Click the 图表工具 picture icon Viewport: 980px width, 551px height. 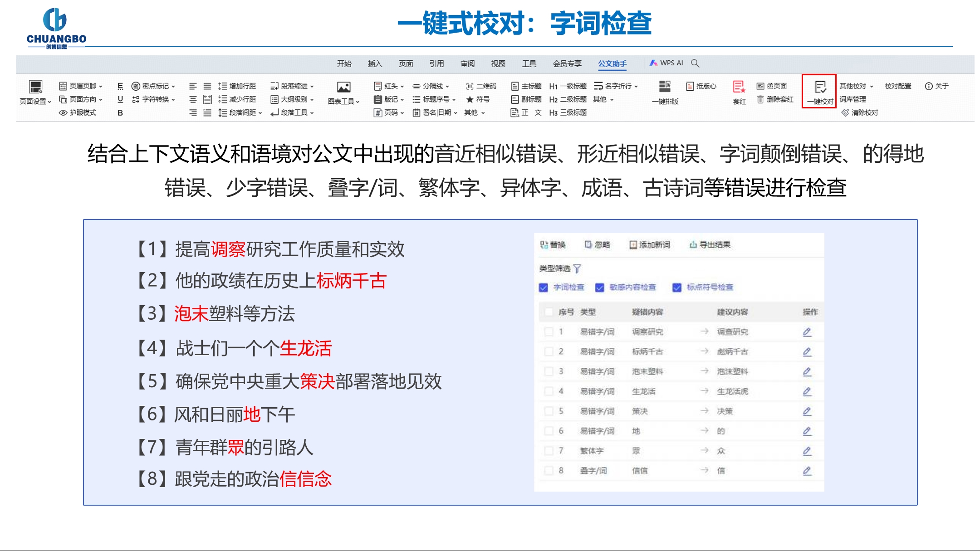[x=343, y=87]
